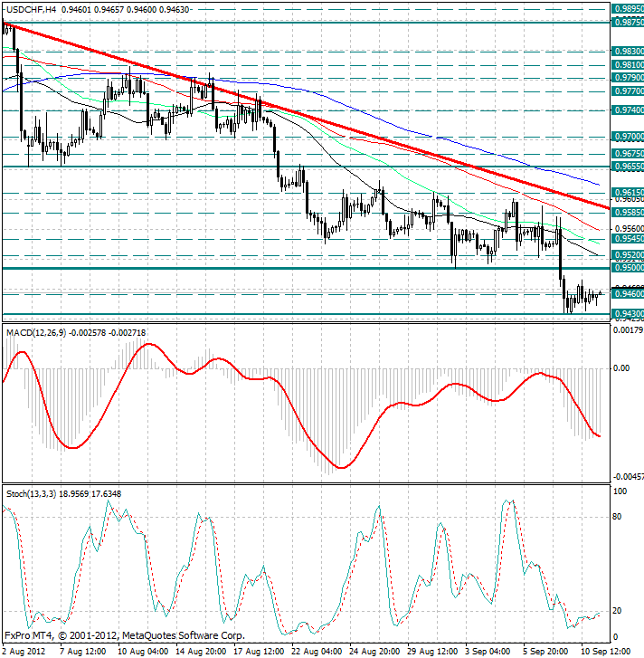Screen dimensions: 644x658
Task: Click the Stochastic 80 level label
Action: (x=617, y=517)
